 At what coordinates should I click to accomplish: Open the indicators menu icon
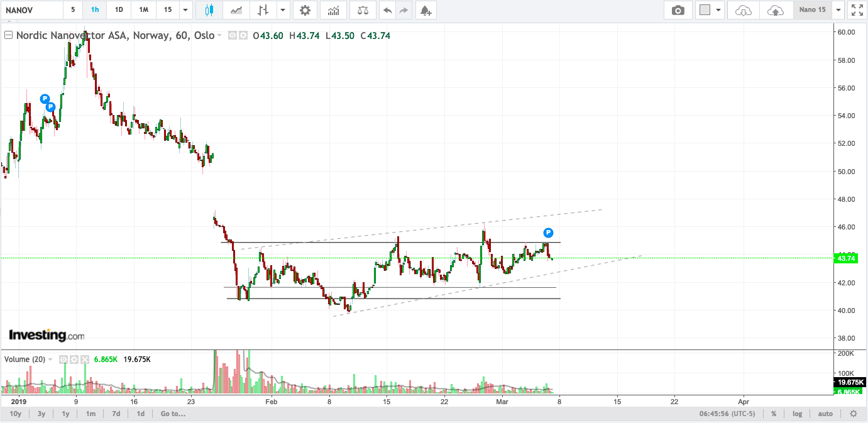click(x=333, y=10)
